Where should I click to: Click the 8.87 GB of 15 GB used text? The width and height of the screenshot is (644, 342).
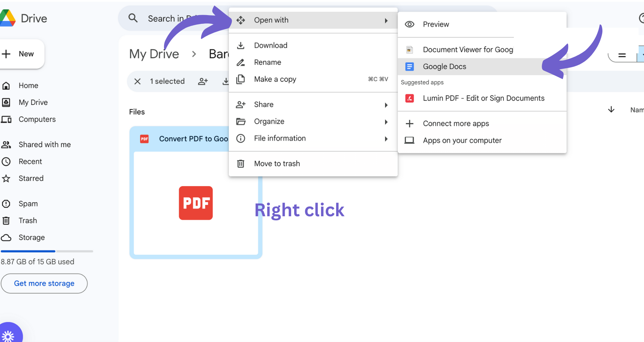[x=37, y=262]
